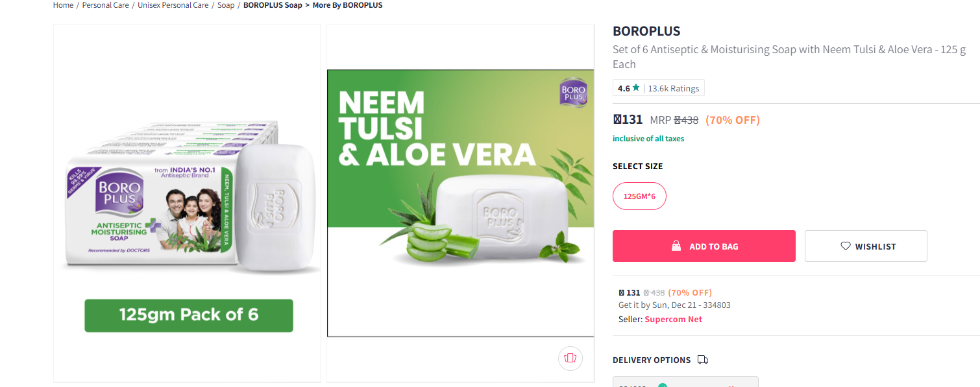
Task: Open the 13.6k Ratings badge
Action: pyautogui.click(x=673, y=88)
